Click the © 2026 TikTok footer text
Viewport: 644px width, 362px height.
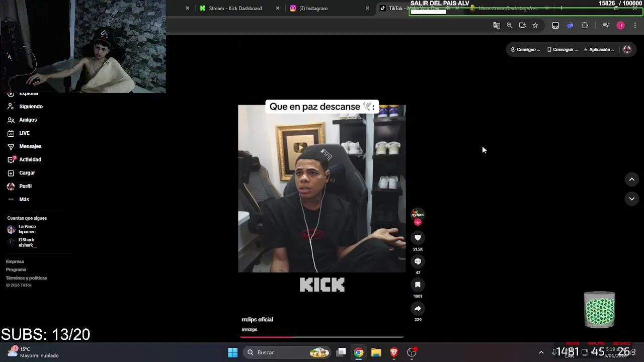click(19, 286)
